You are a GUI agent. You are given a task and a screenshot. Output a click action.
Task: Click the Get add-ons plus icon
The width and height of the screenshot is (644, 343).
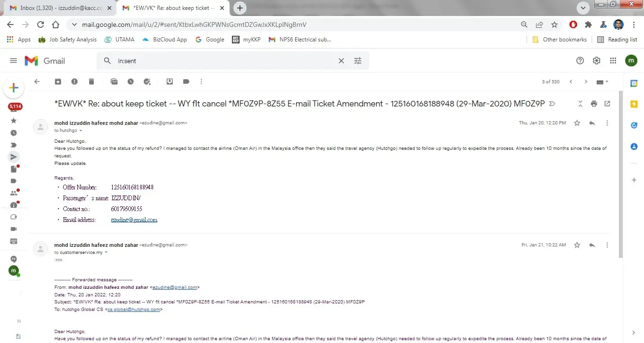click(634, 180)
